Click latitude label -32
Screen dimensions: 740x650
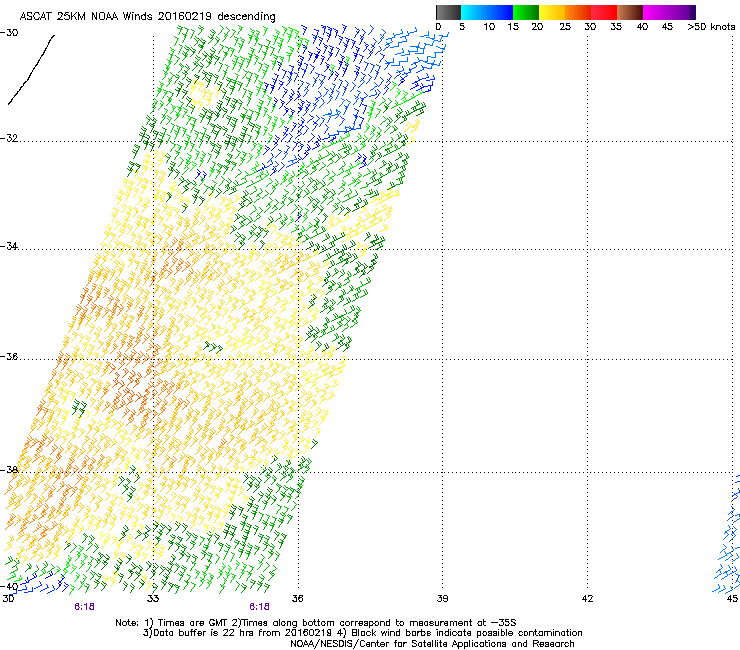9,138
